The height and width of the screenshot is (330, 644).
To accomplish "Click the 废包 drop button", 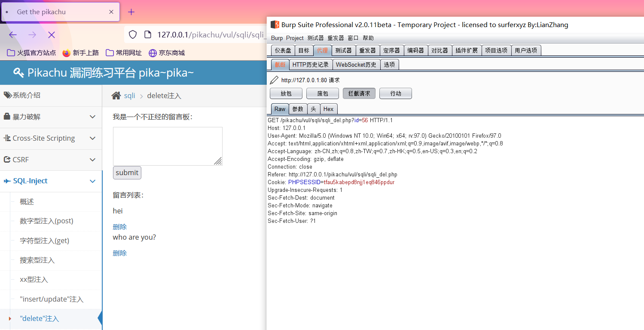I will point(323,93).
